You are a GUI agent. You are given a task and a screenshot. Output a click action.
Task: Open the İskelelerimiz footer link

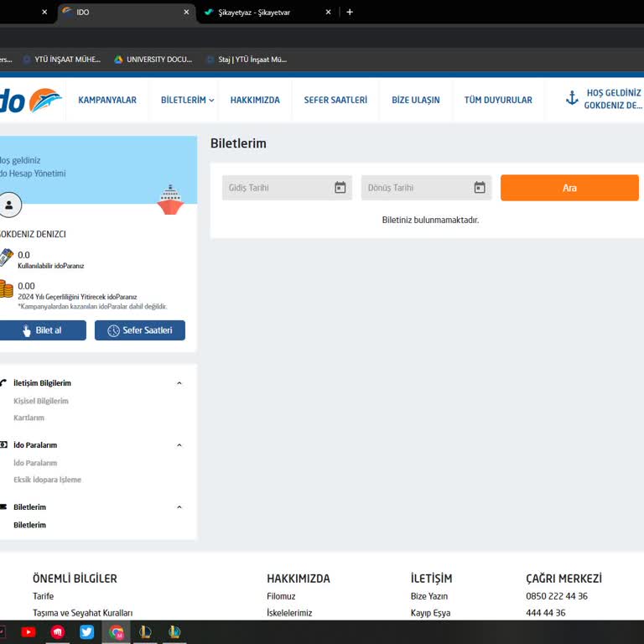(289, 613)
